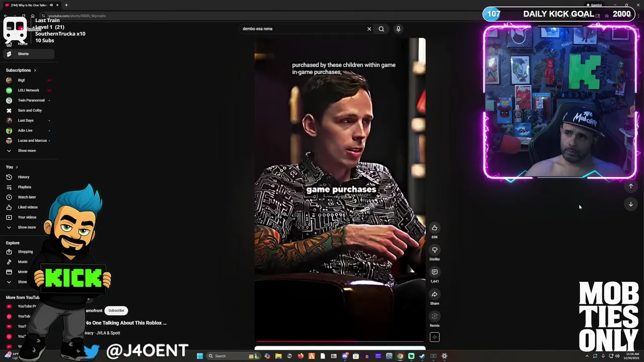The height and width of the screenshot is (362, 644).
Task: Switch to Chrome on the taskbar
Action: pos(400,356)
